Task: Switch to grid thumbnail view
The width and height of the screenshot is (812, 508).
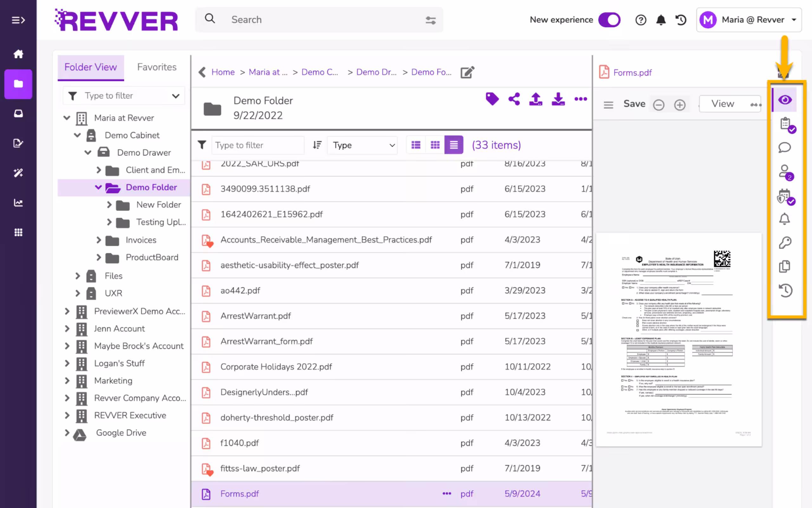Action: click(x=435, y=145)
